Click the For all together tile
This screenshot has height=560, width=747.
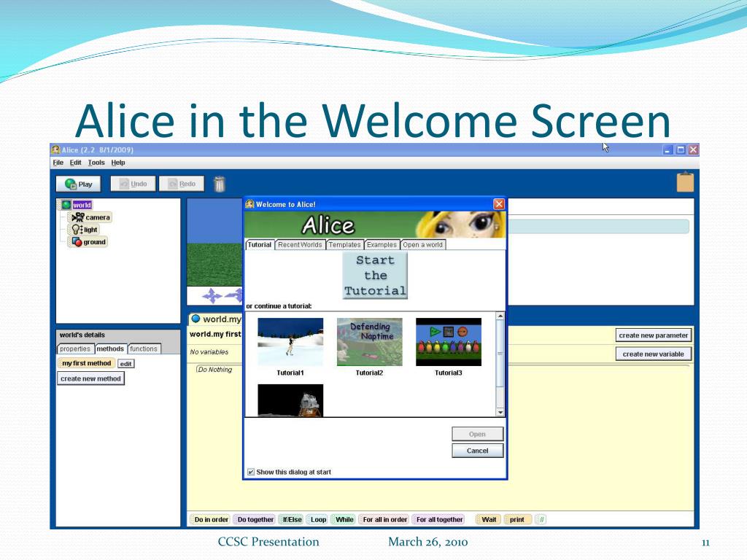(x=439, y=519)
